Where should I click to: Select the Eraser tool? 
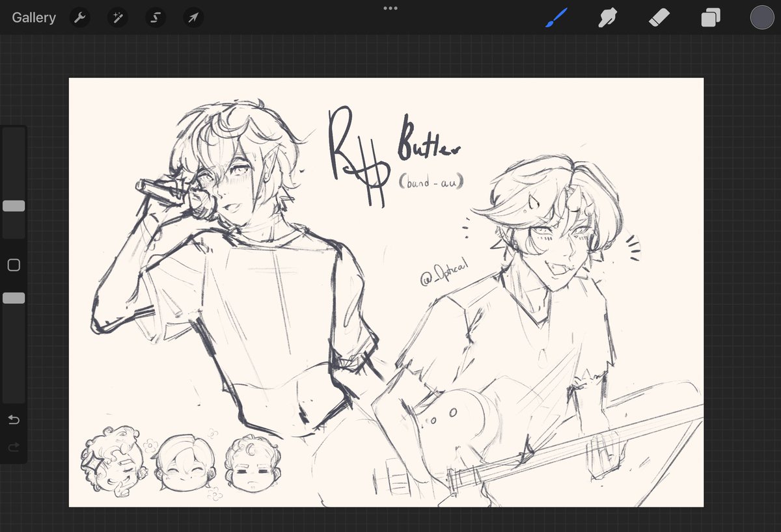point(659,18)
